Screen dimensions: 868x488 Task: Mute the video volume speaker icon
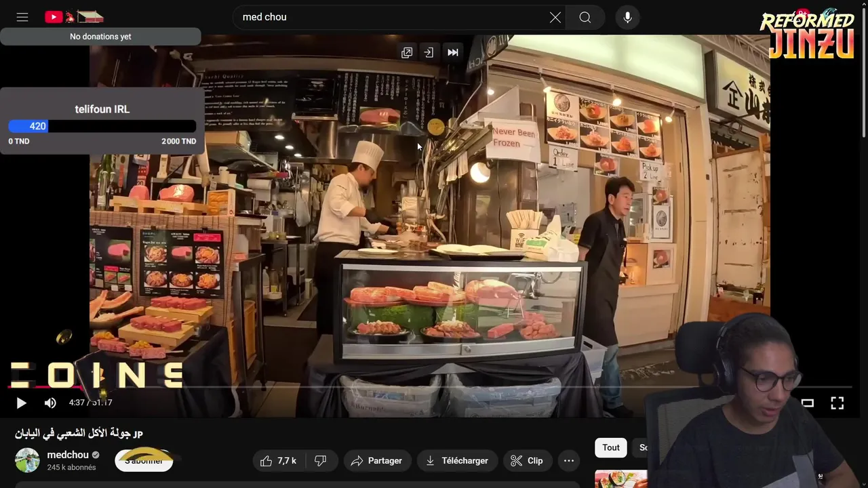click(x=50, y=403)
